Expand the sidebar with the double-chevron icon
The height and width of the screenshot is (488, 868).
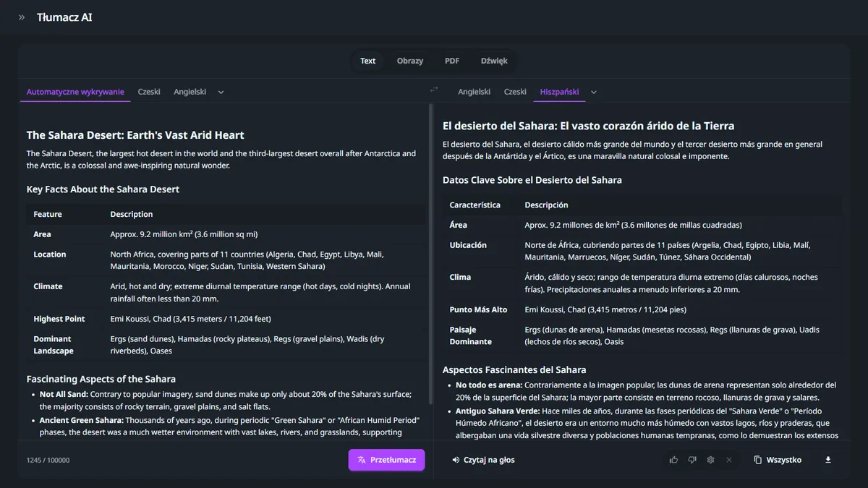coord(22,17)
